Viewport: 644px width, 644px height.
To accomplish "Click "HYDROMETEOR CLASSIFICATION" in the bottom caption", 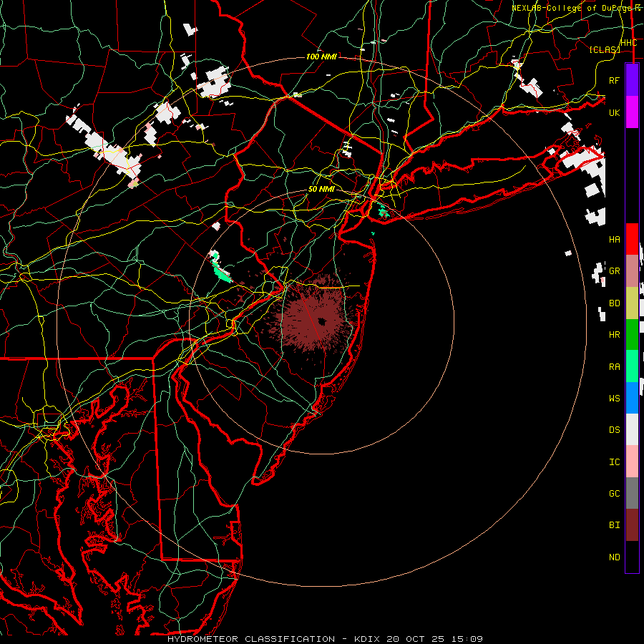I will (251, 639).
